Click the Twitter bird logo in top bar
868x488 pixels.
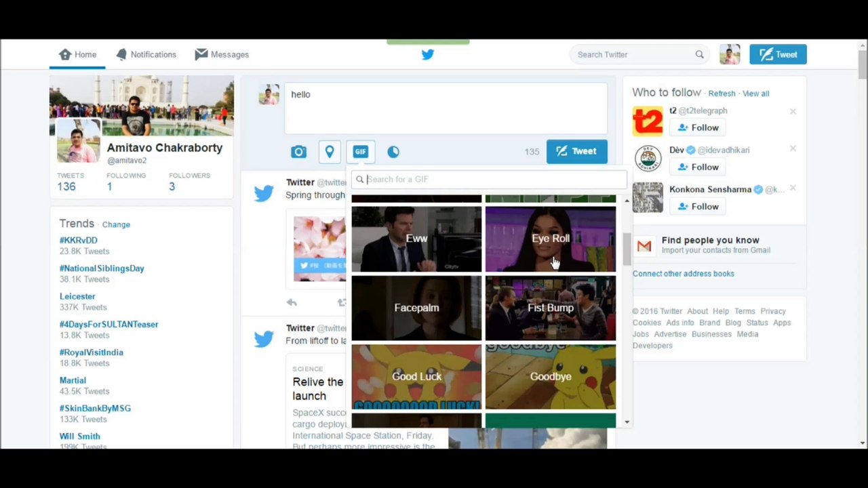pos(428,54)
